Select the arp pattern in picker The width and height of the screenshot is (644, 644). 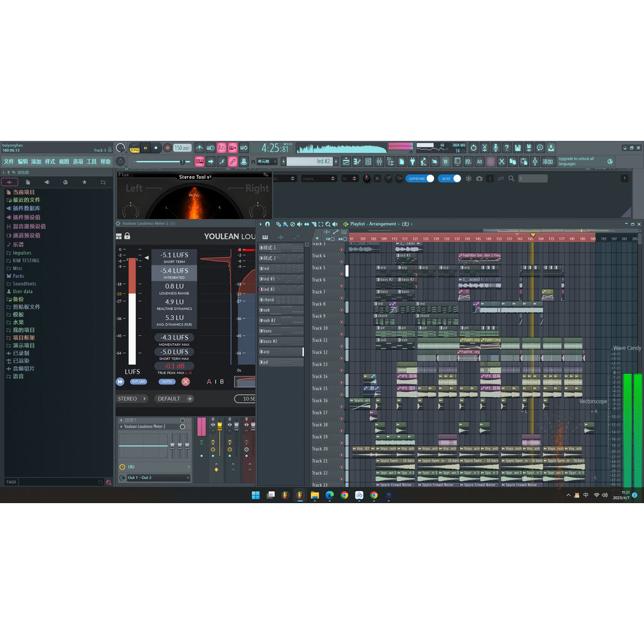point(281,352)
